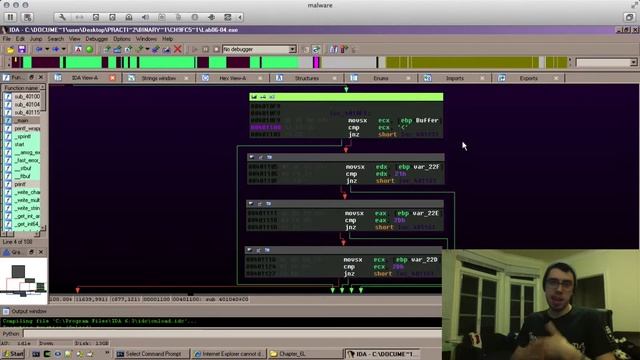
Task: Switch to the Imports tab
Action: click(455, 78)
